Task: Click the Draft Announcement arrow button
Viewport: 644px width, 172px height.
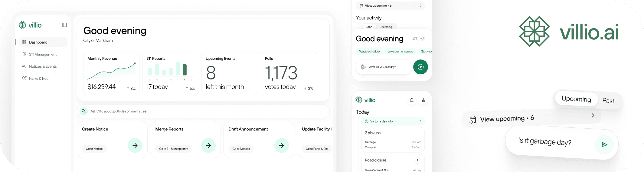Action: [x=282, y=146]
